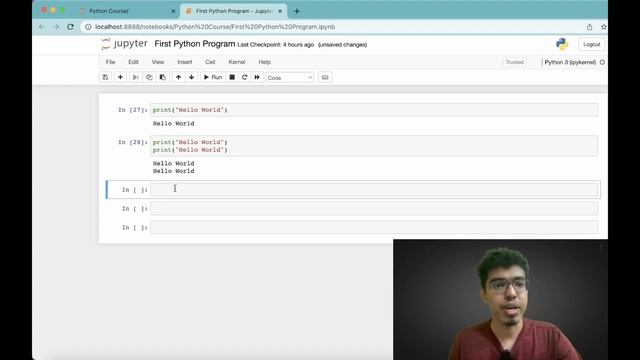Screen dimensions: 640x360
Task: Click the (unsaved changes) status text
Action: pyautogui.click(x=342, y=44)
